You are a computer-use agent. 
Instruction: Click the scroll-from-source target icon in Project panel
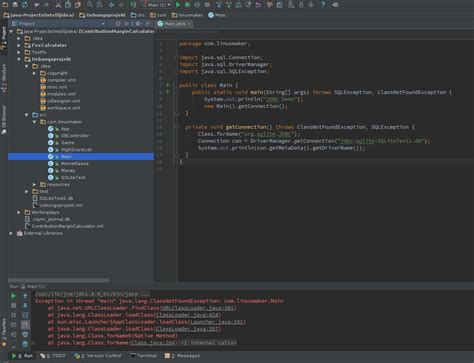[118, 24]
